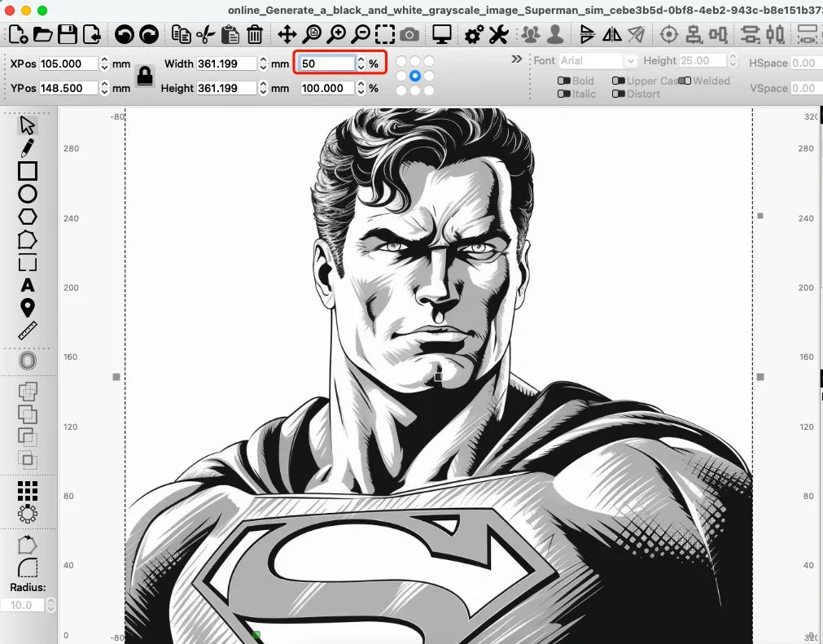The height and width of the screenshot is (644, 823).
Task: Select the Pencil drawing tool
Action: click(x=27, y=147)
